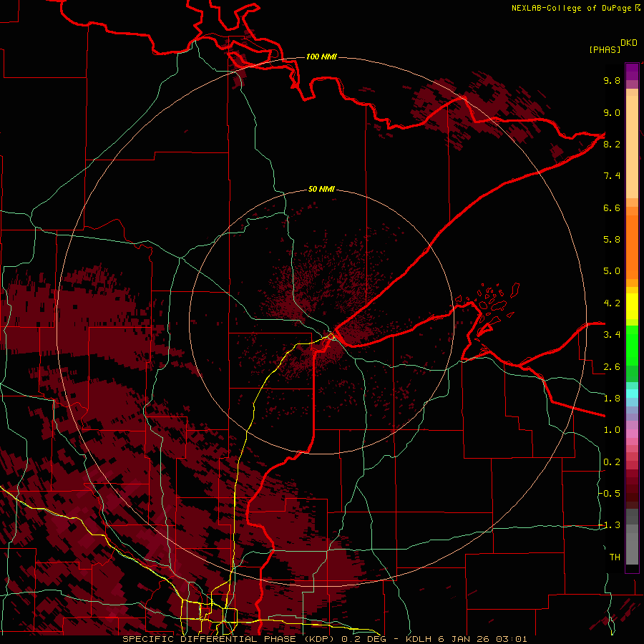Click the 5.8 value on the color scale
The width and height of the screenshot is (644, 644).
(612, 239)
